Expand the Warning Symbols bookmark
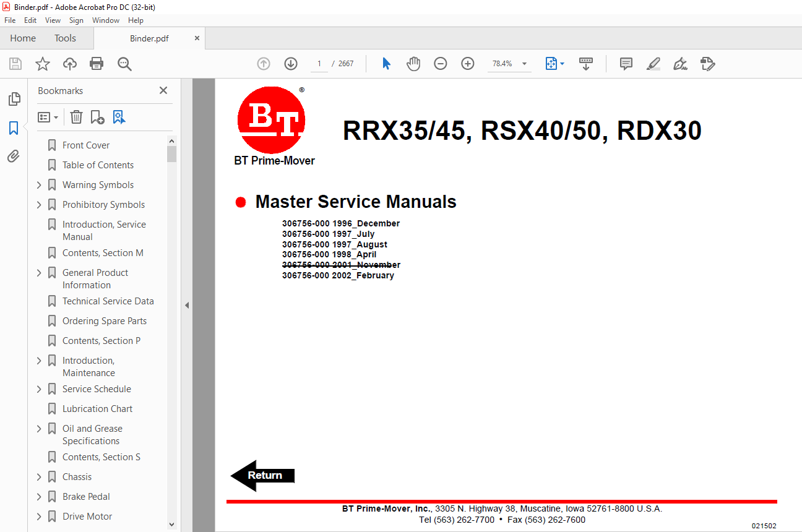 pyautogui.click(x=39, y=185)
